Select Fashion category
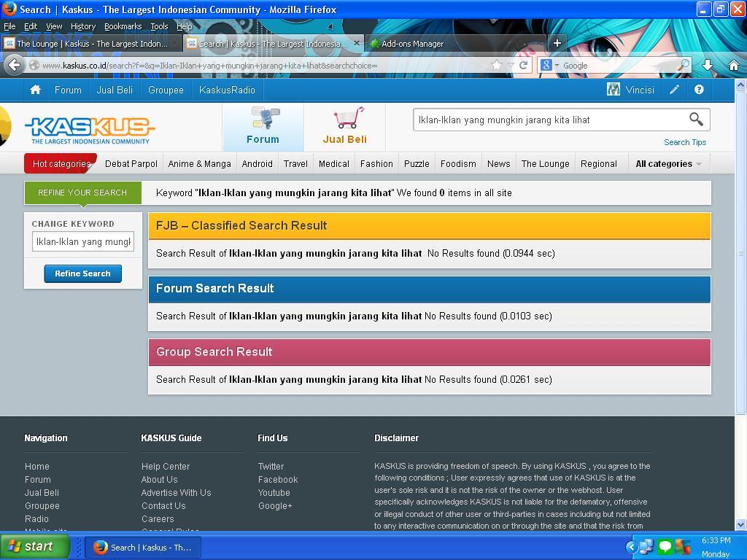Image resolution: width=747 pixels, height=560 pixels. [x=376, y=164]
